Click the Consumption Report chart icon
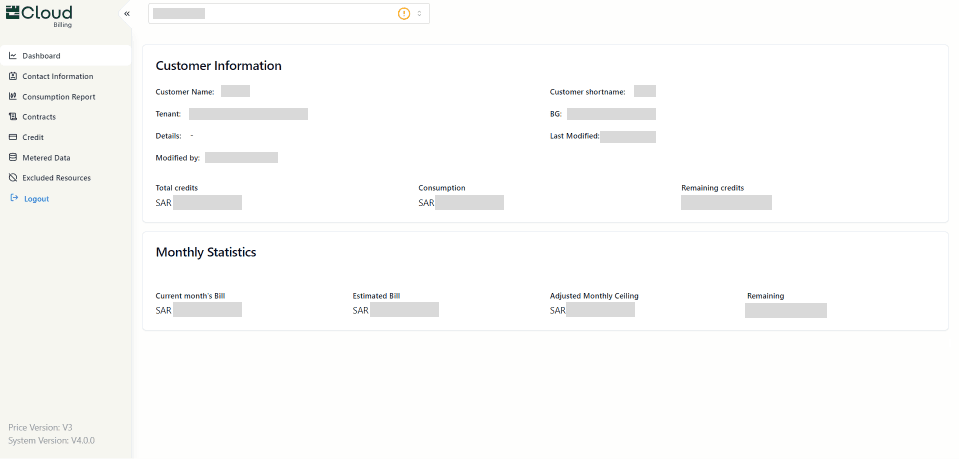The width and height of the screenshot is (959, 459). (13, 97)
